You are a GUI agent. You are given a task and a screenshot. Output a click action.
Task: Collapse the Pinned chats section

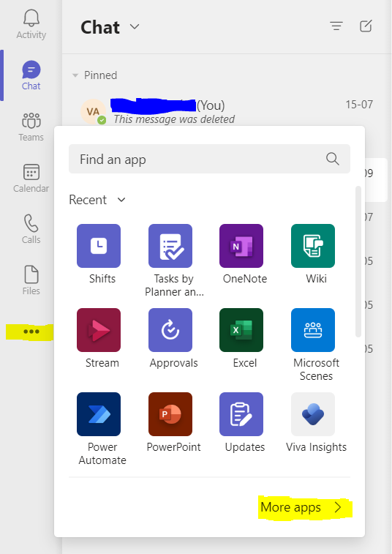[x=75, y=75]
